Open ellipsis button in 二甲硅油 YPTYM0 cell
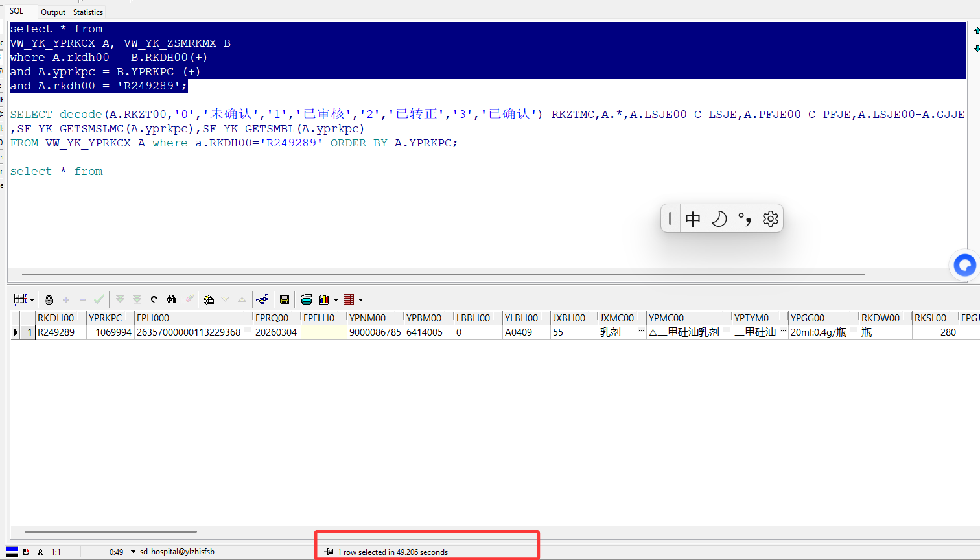 click(783, 332)
